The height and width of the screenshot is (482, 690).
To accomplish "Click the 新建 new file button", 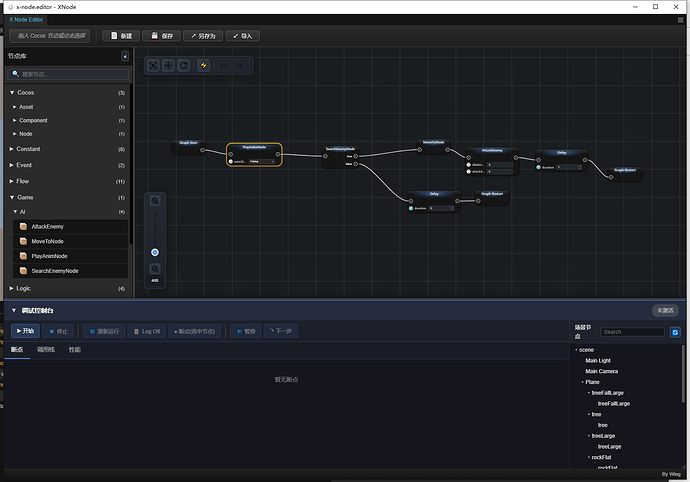I will (x=121, y=36).
